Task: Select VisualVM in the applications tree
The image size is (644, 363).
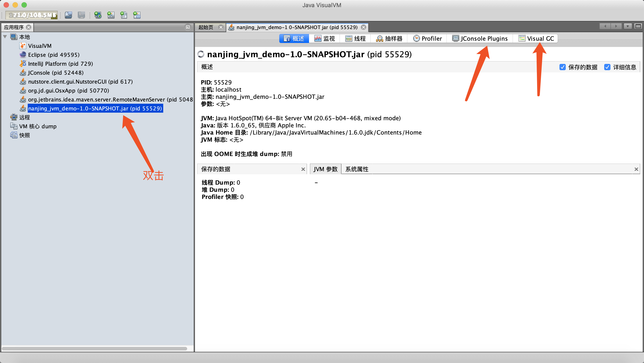Action: pyautogui.click(x=40, y=46)
